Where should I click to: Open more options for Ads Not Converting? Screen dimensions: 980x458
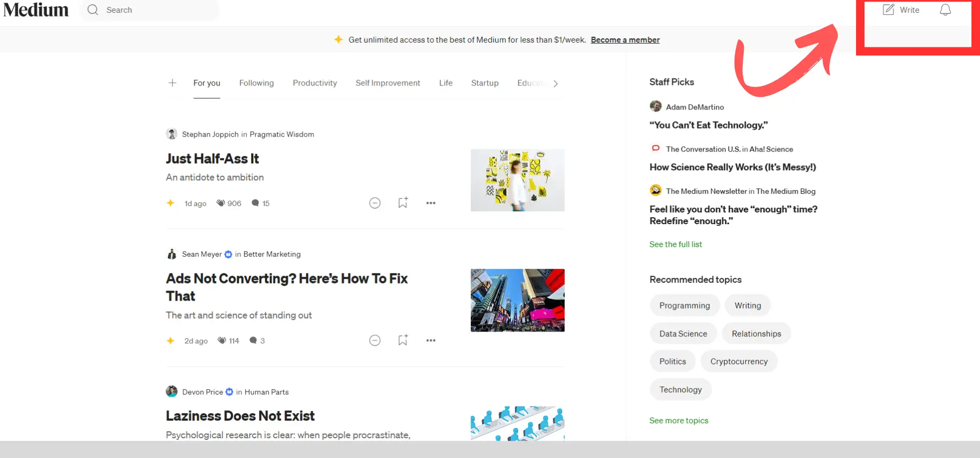pyautogui.click(x=431, y=340)
